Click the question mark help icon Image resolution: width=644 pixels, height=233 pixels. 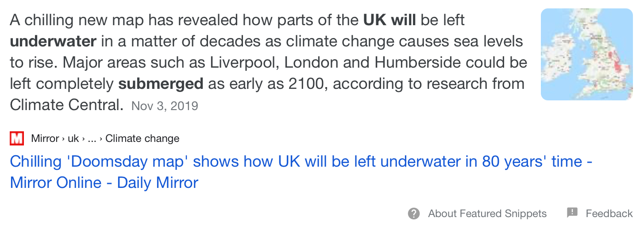pyautogui.click(x=413, y=214)
